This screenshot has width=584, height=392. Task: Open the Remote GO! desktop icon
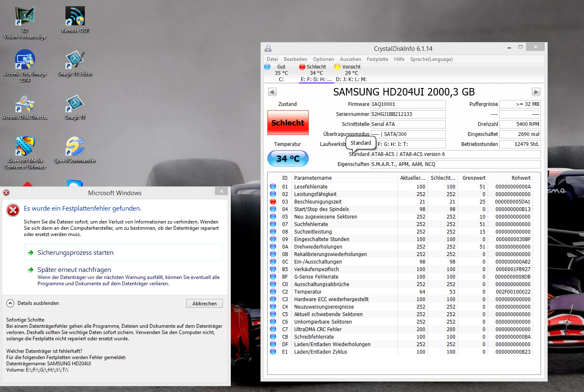[75, 20]
